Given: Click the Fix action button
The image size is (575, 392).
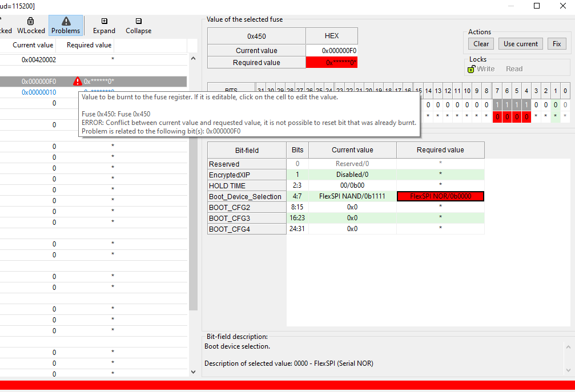Looking at the screenshot, I should [x=557, y=43].
